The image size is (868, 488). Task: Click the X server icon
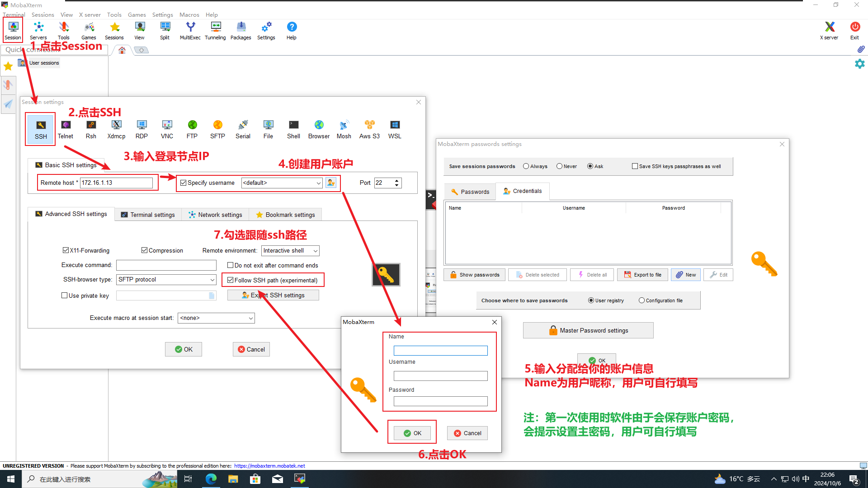pos(829,30)
